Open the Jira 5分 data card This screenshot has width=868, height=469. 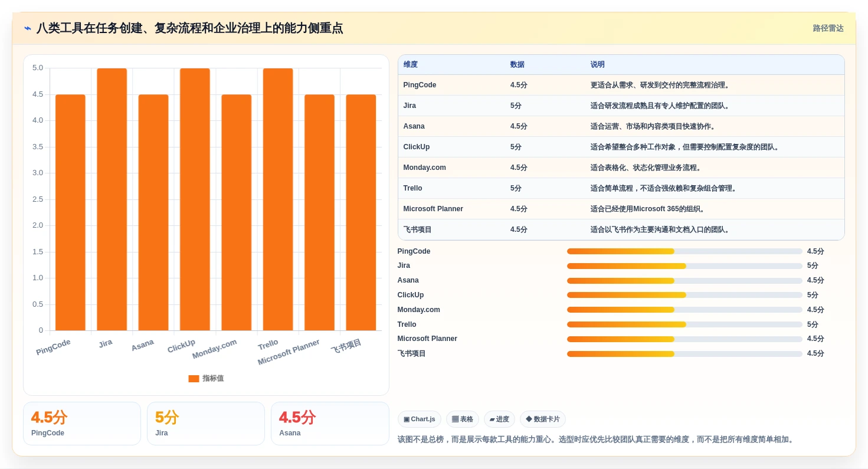206,424
